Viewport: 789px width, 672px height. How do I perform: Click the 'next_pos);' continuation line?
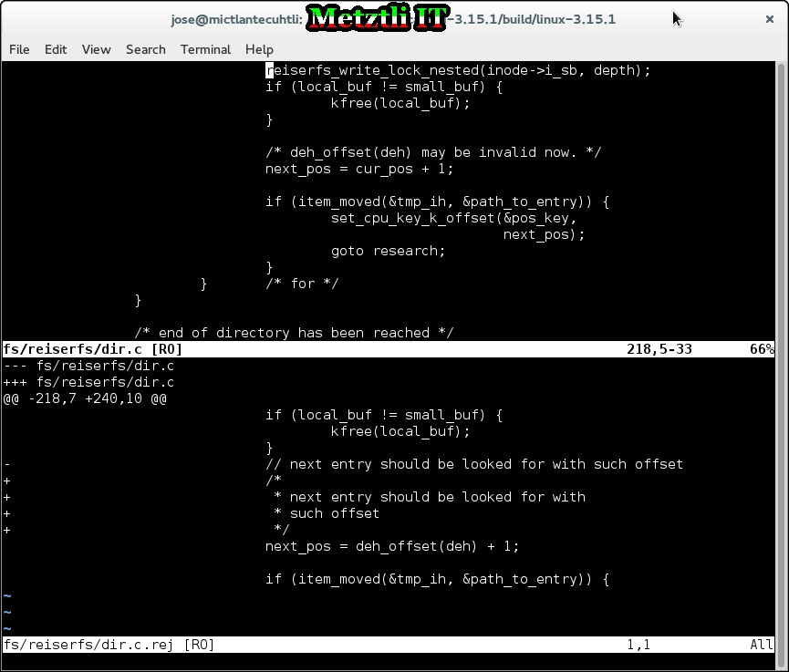tap(544, 234)
